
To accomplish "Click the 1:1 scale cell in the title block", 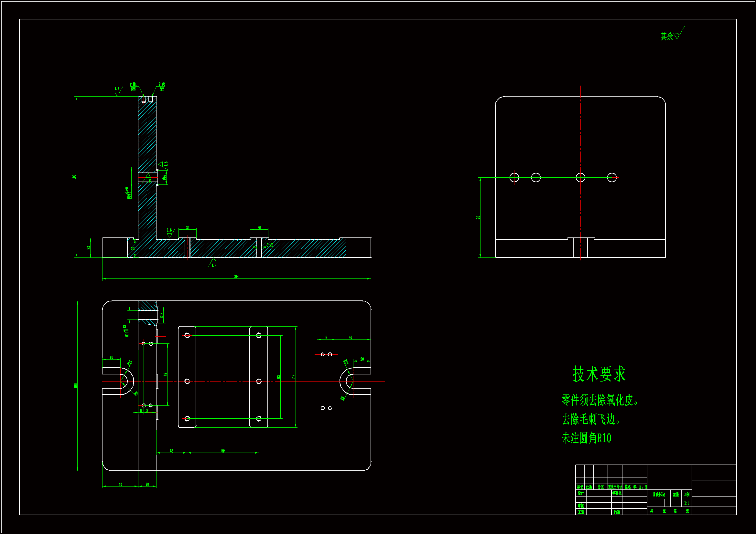I will coord(686,503).
